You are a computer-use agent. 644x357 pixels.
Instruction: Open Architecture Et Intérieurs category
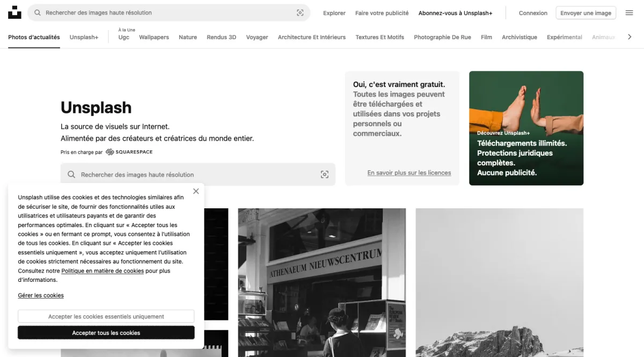[312, 37]
